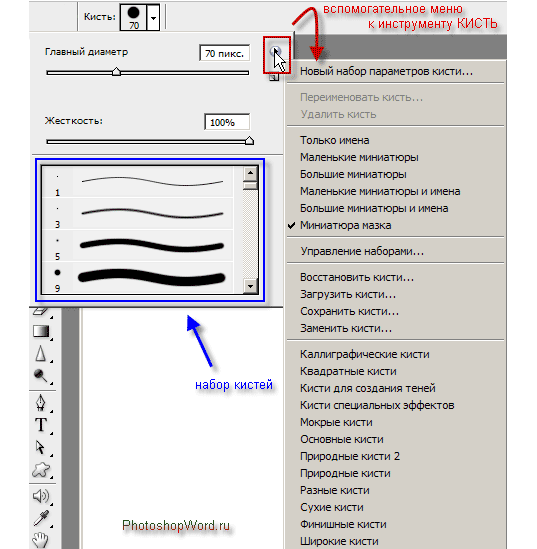Image resolution: width=537 pixels, height=549 pixels.
Task: Choose Заменить кисти… to replace brushes
Action: [x=396, y=328]
